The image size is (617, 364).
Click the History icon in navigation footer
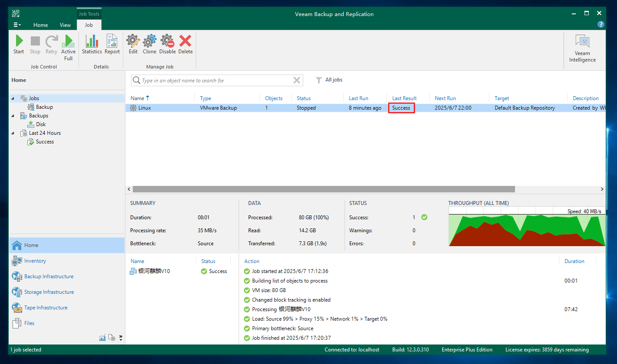pos(112,338)
